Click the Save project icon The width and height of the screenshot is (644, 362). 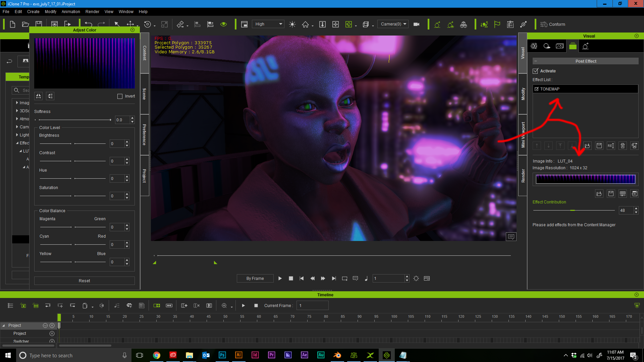tap(39, 24)
